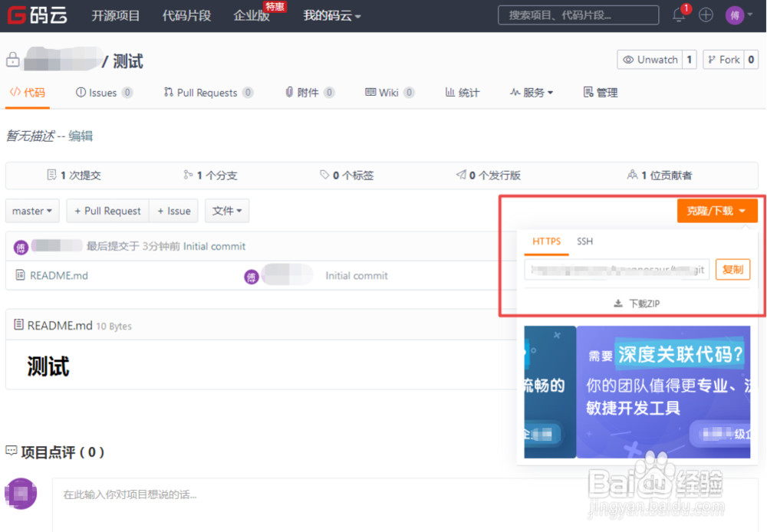Toggle Unwatch for this repository

point(650,59)
